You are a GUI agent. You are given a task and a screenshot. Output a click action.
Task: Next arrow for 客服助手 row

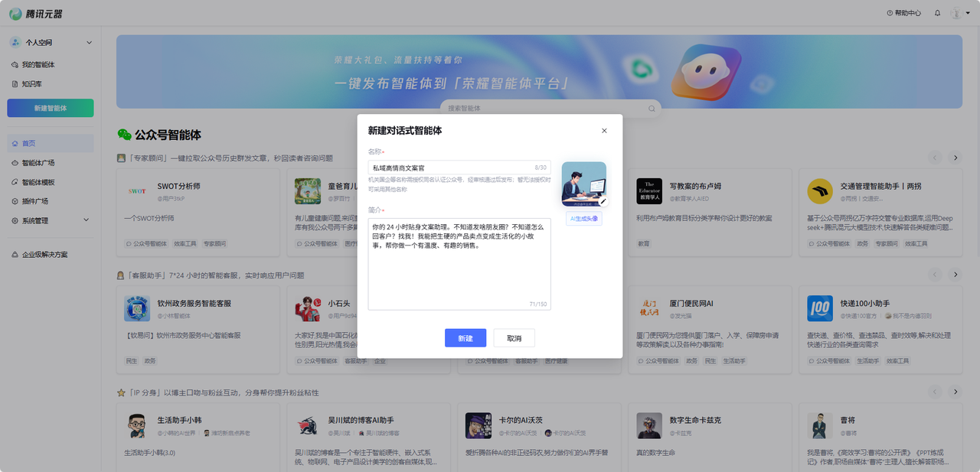955,274
